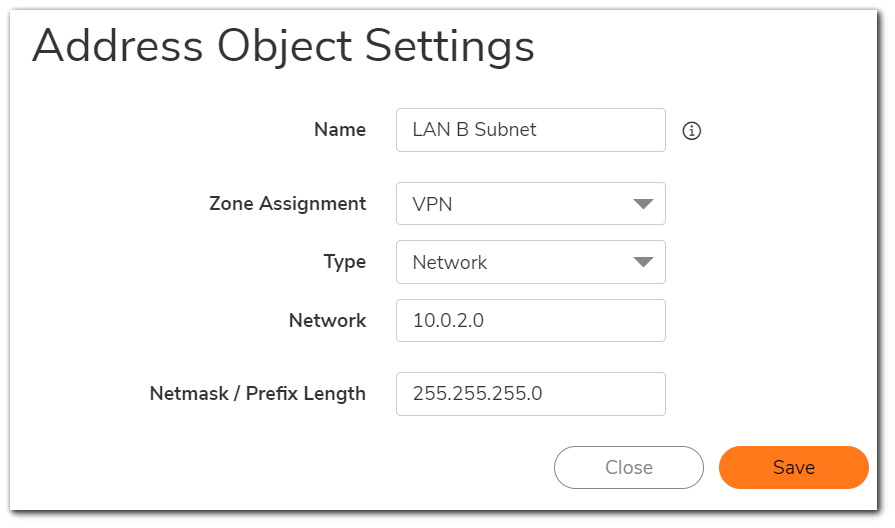895x528 pixels.
Task: Click the Netmask / Prefix Length label
Action: [257, 394]
